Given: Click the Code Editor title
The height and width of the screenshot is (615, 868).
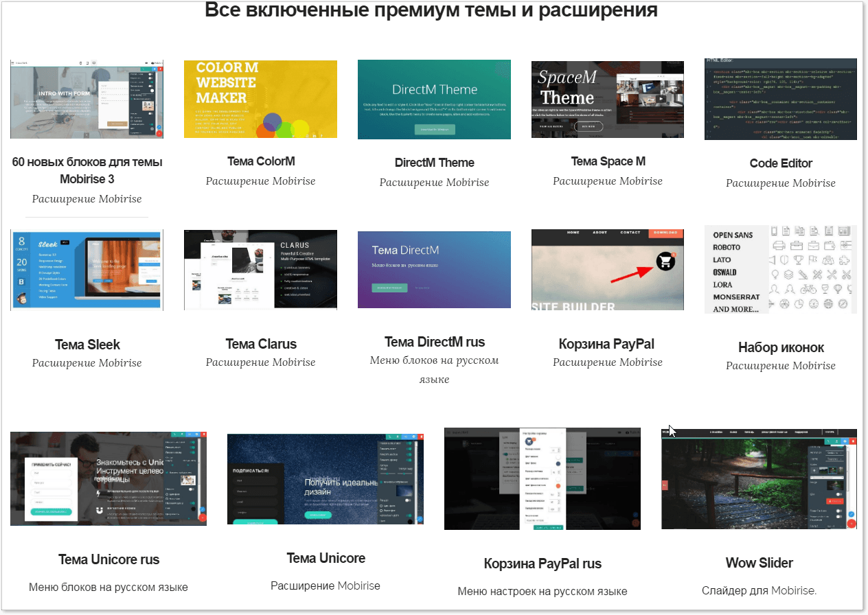Looking at the screenshot, I should pyautogui.click(x=781, y=163).
